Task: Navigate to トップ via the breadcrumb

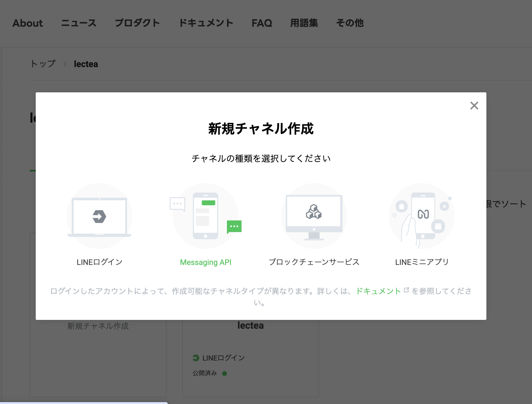Action: [43, 64]
